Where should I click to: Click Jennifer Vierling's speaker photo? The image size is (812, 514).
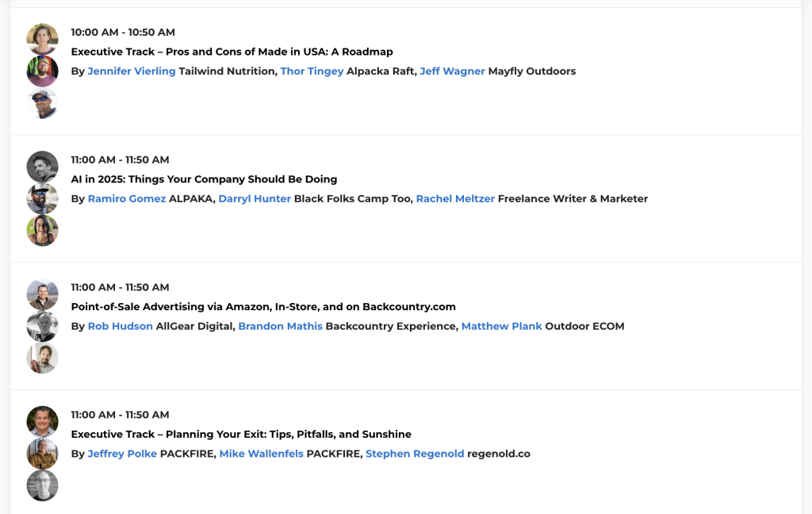tap(42, 39)
